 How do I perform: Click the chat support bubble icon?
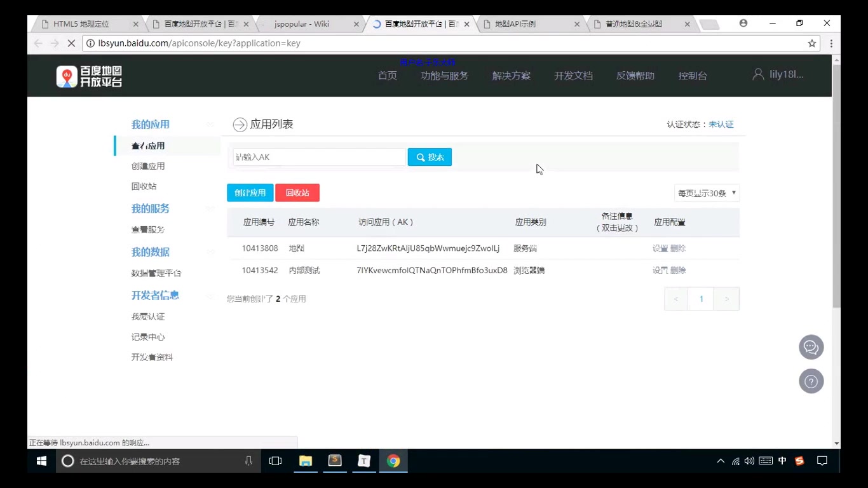point(811,347)
